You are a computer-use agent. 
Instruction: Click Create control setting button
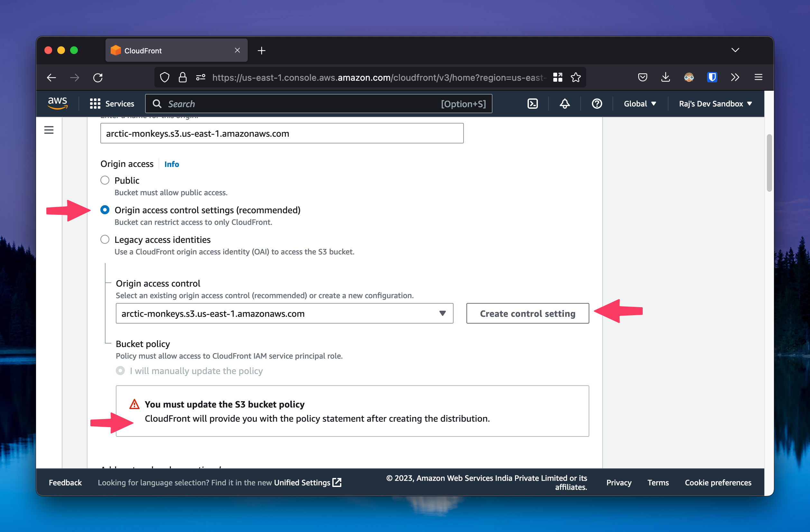(x=527, y=313)
